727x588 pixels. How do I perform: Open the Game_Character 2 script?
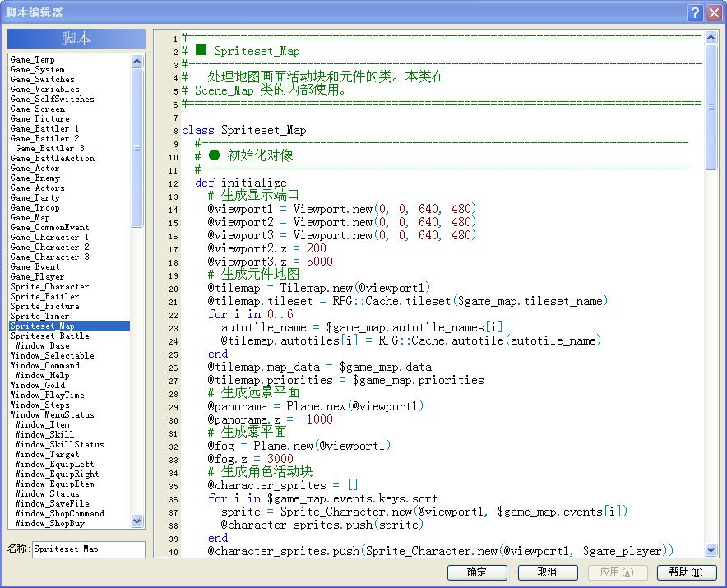pyautogui.click(x=49, y=248)
